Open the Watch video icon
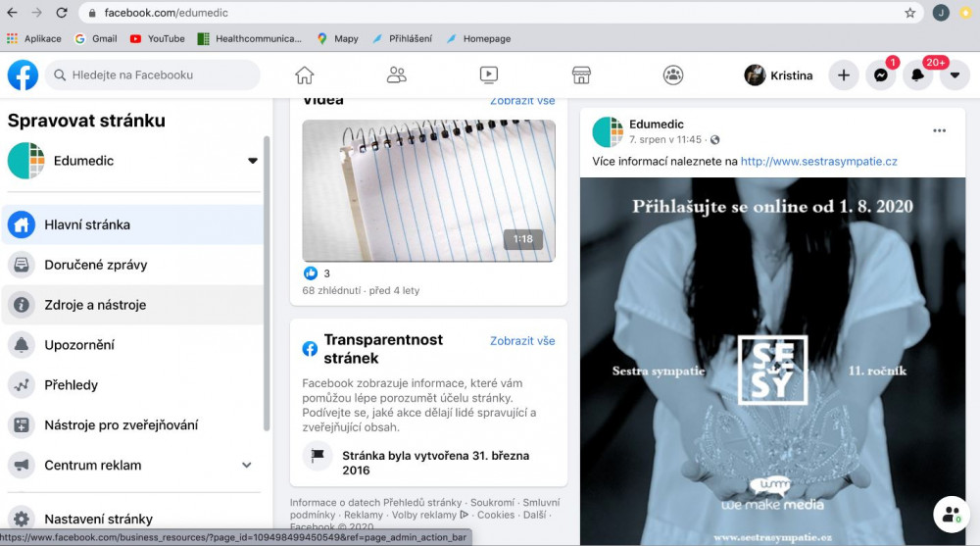 point(489,75)
